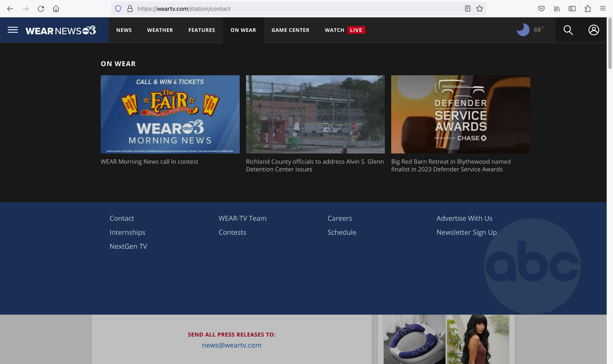613x364 pixels.
Task: Click the 69° weather moon widget
Action: point(530,30)
